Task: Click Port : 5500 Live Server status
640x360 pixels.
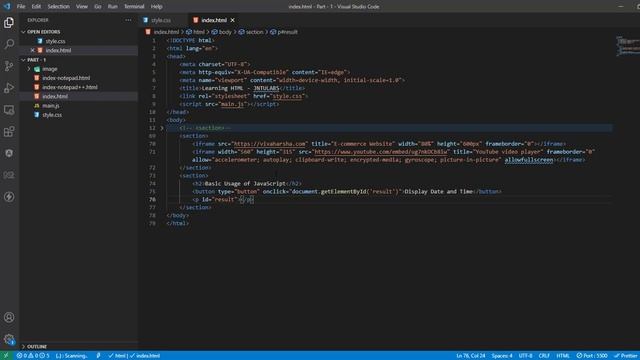Action: pyautogui.click(x=592, y=356)
